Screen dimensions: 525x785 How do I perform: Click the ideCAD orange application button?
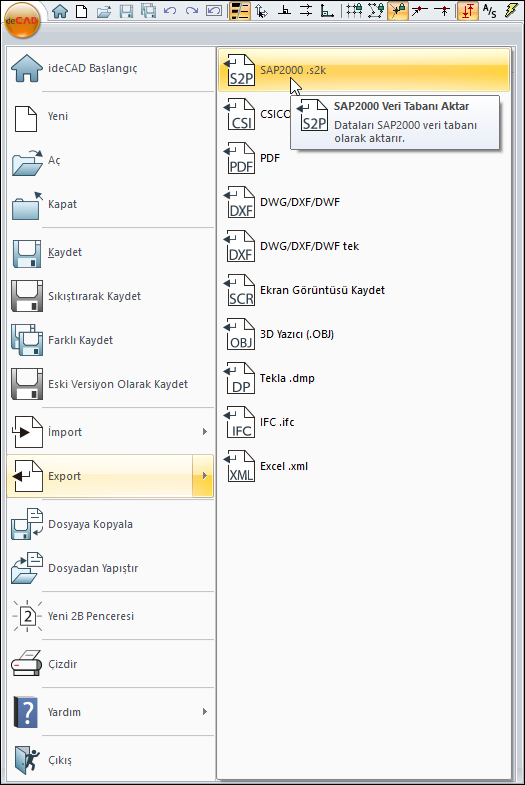(22, 20)
